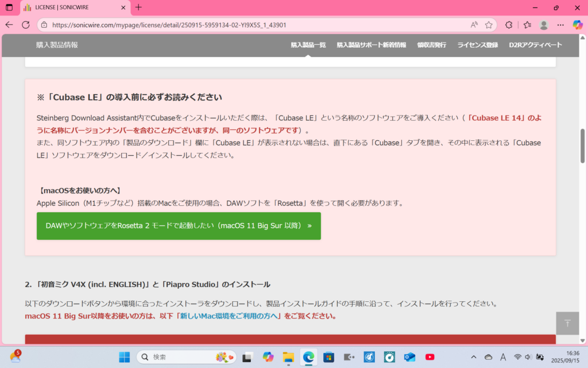This screenshot has width=588, height=368.
Task: Add this page to favorites star
Action: point(489,25)
